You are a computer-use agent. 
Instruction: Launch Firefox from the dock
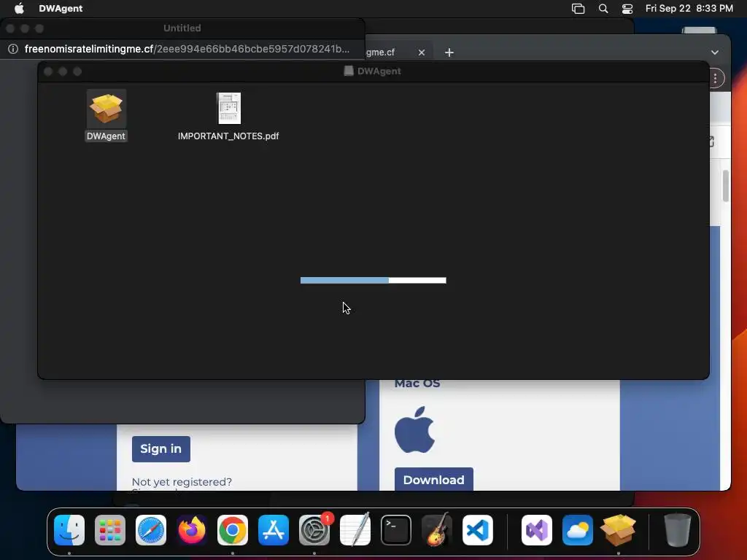(192, 530)
